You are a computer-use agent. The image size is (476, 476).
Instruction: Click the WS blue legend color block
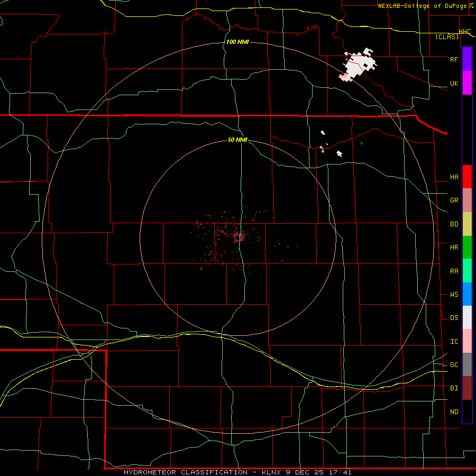point(467,294)
